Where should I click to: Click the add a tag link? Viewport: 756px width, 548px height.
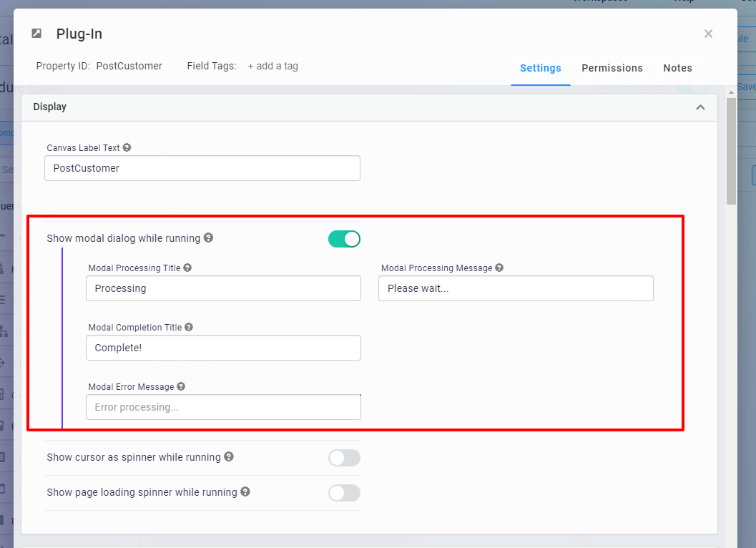click(273, 66)
